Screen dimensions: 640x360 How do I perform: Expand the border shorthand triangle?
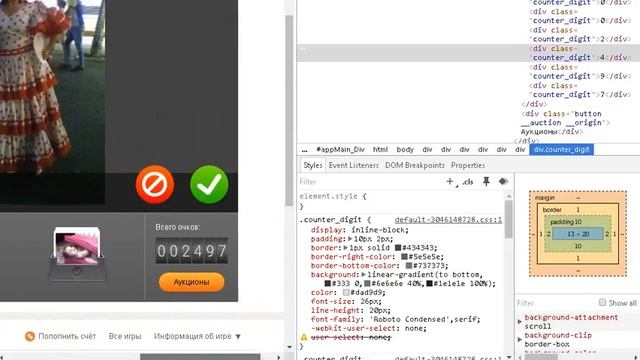click(x=345, y=248)
